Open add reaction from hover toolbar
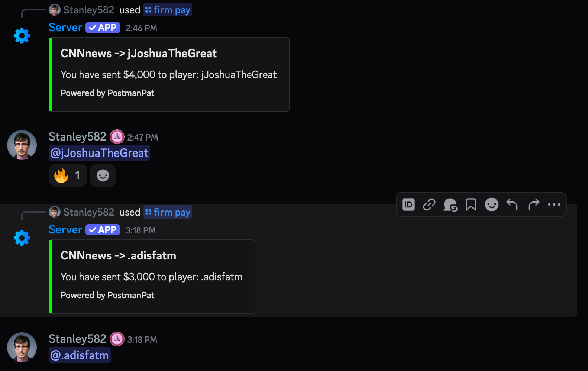This screenshot has height=371, width=588. pos(491,204)
